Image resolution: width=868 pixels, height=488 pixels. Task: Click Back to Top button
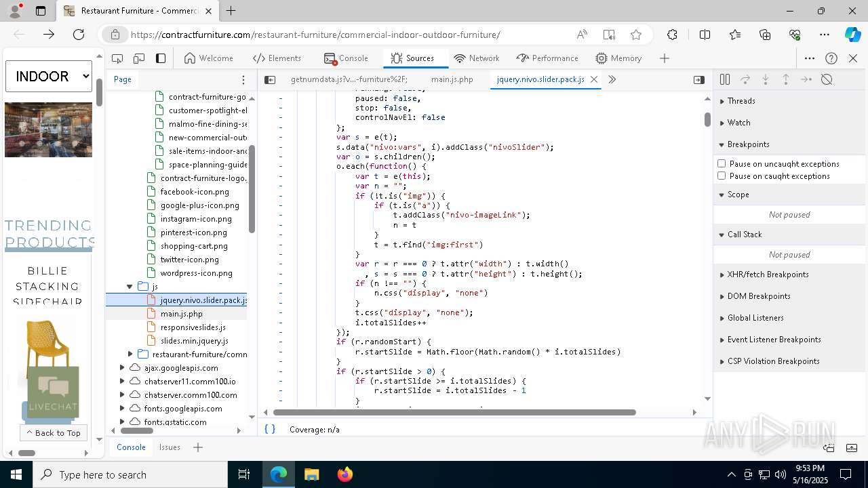point(53,432)
